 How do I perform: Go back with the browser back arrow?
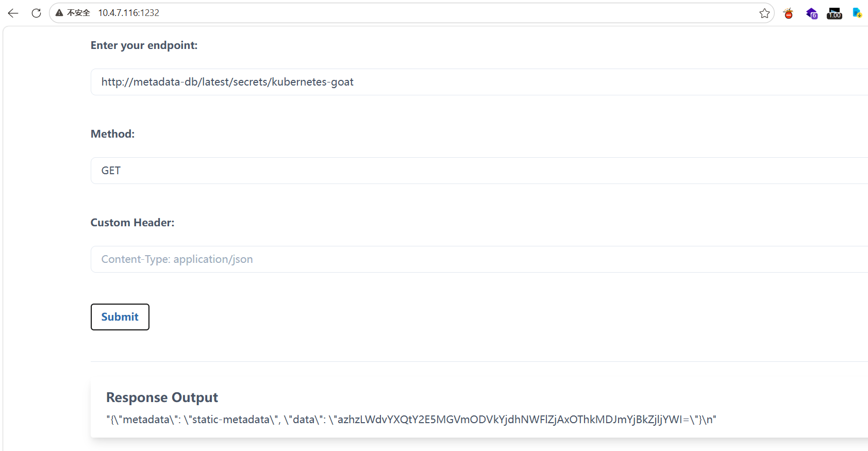[x=13, y=13]
